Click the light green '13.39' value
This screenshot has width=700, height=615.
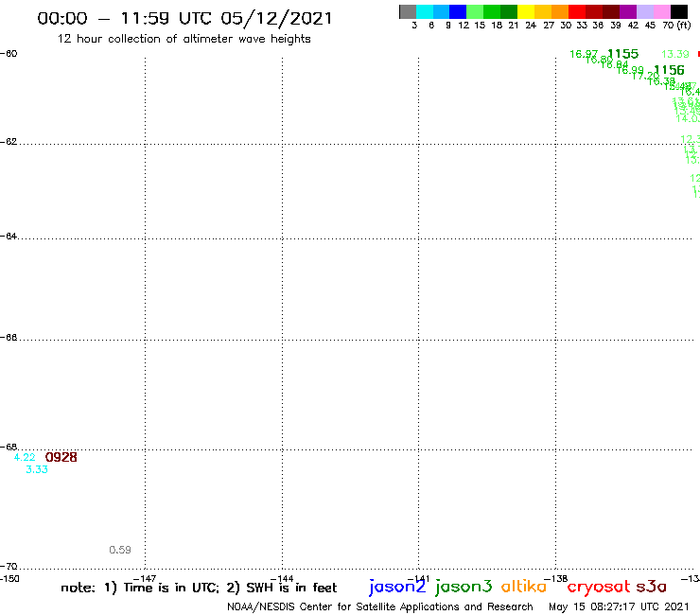click(x=675, y=55)
